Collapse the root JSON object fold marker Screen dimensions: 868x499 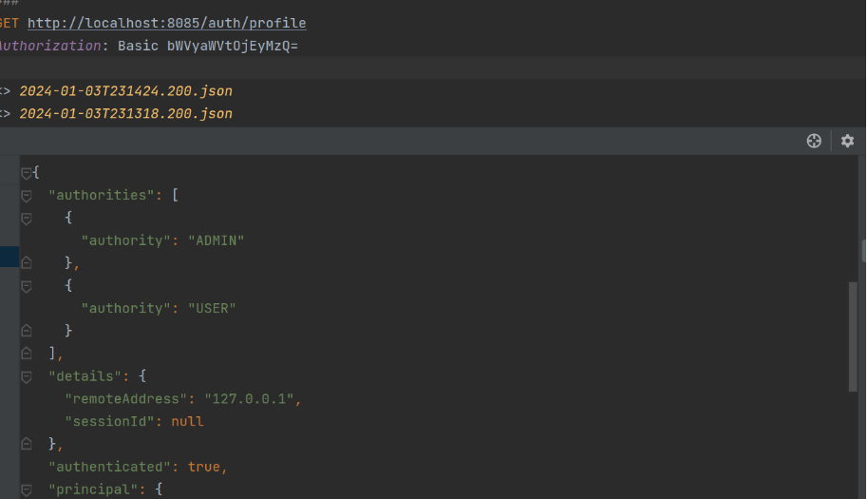(26, 173)
